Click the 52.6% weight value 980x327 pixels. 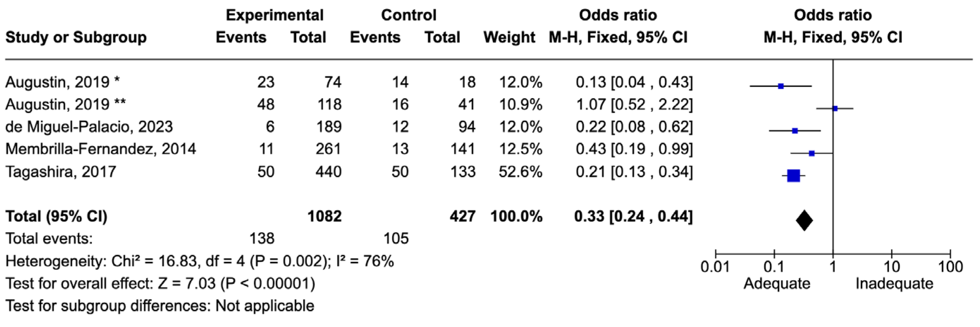point(520,172)
